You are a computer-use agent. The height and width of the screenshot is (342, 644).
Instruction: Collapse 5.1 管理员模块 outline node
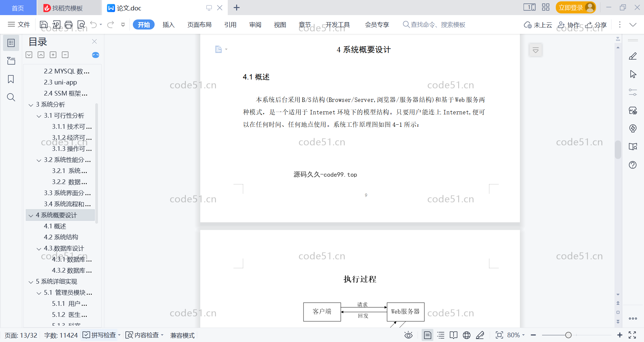39,293
